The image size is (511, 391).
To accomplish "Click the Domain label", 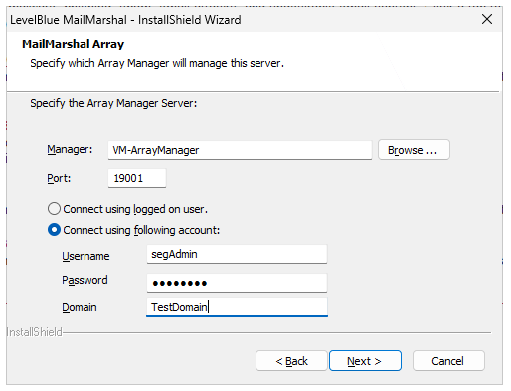I will click(79, 307).
